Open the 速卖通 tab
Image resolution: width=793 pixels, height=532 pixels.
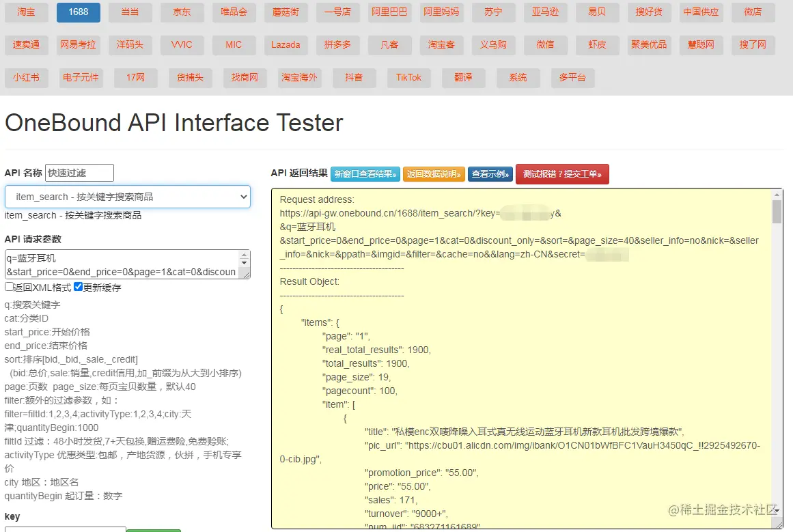[x=27, y=45]
